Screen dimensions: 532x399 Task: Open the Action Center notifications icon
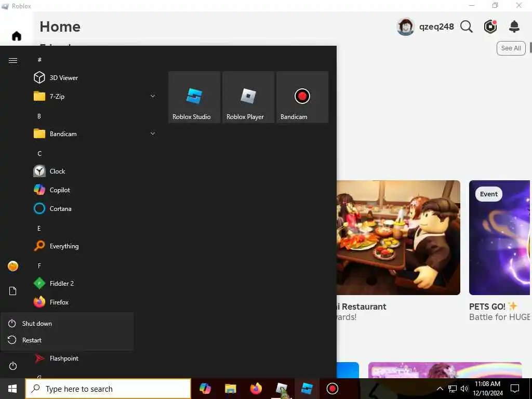pos(515,389)
